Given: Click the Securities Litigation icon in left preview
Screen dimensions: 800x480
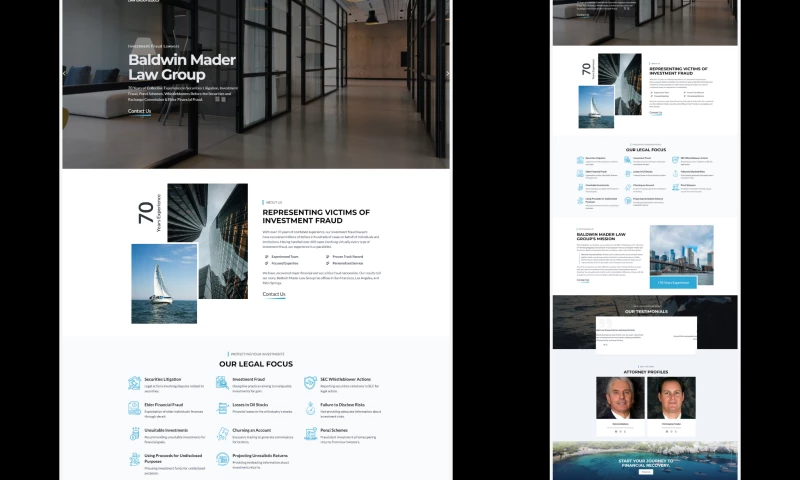Looking at the screenshot, I should click(x=134, y=383).
